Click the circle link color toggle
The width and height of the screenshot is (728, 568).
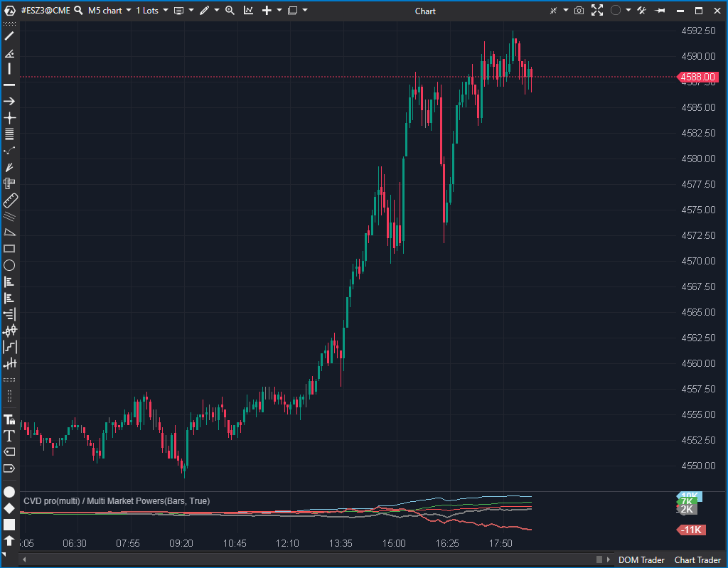(615, 10)
